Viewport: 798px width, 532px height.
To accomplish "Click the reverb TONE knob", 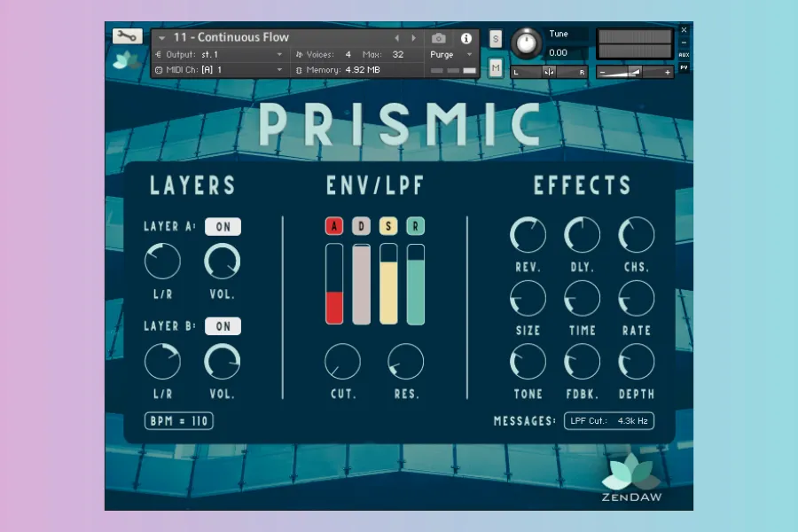I will tap(528, 361).
